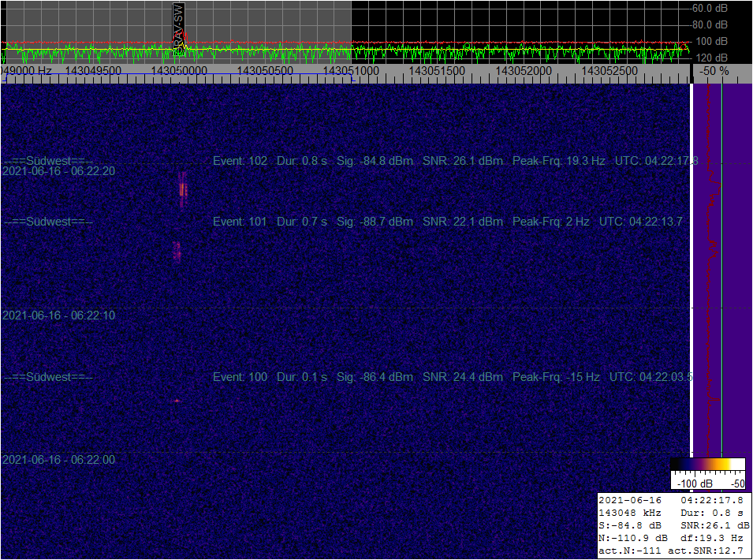This screenshot has width=753, height=560.
Task: Click the 143049500 frequency scale label
Action: [x=93, y=71]
